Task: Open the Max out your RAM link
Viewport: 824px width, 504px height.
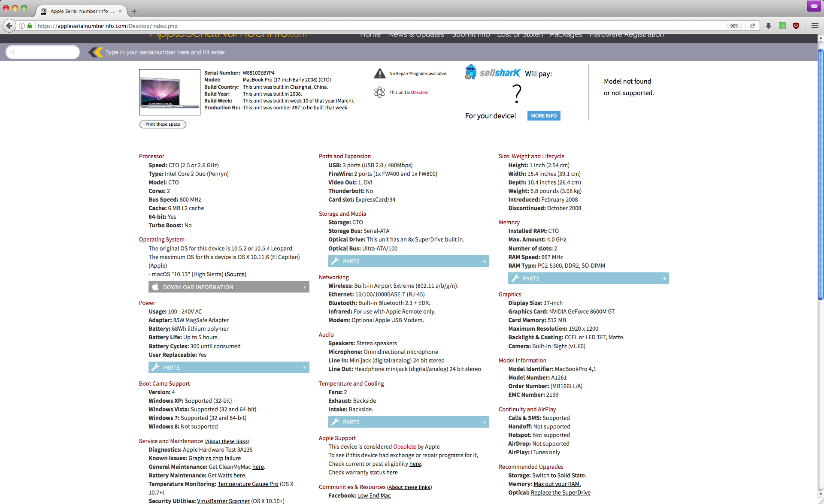Action: pos(557,484)
